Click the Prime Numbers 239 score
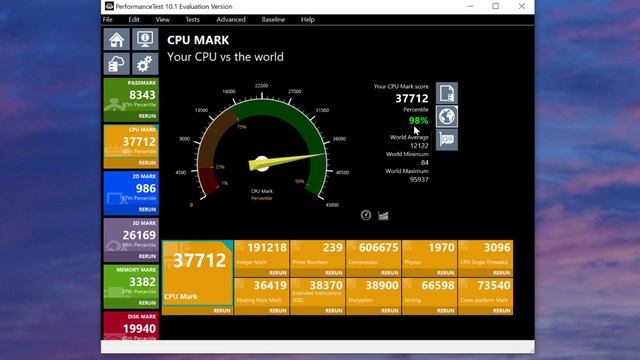640x360 pixels. (x=333, y=247)
